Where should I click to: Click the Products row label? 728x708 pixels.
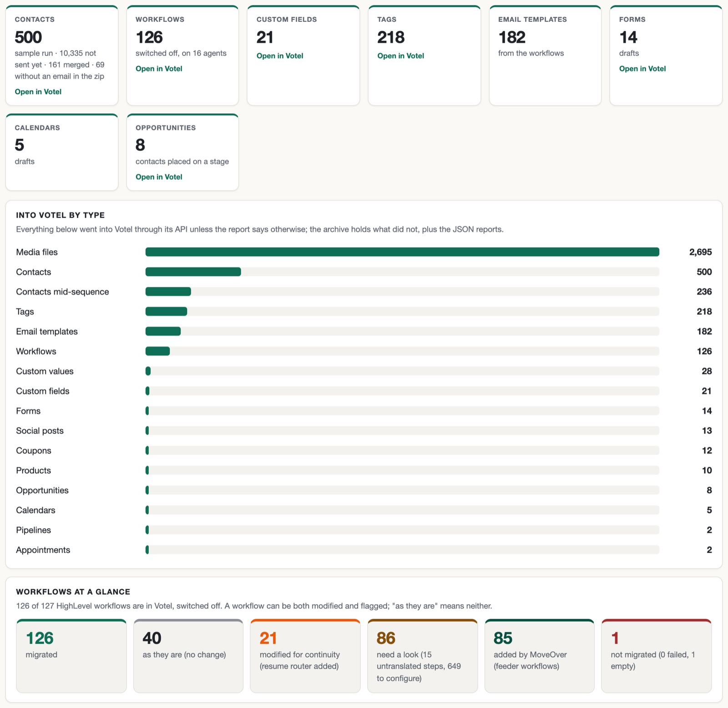click(33, 470)
